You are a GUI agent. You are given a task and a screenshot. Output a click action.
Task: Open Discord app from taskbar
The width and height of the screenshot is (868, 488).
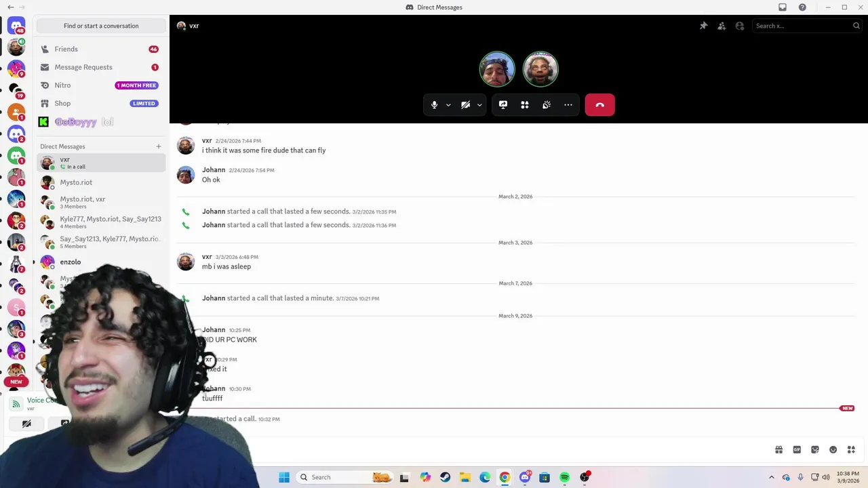[525, 477]
